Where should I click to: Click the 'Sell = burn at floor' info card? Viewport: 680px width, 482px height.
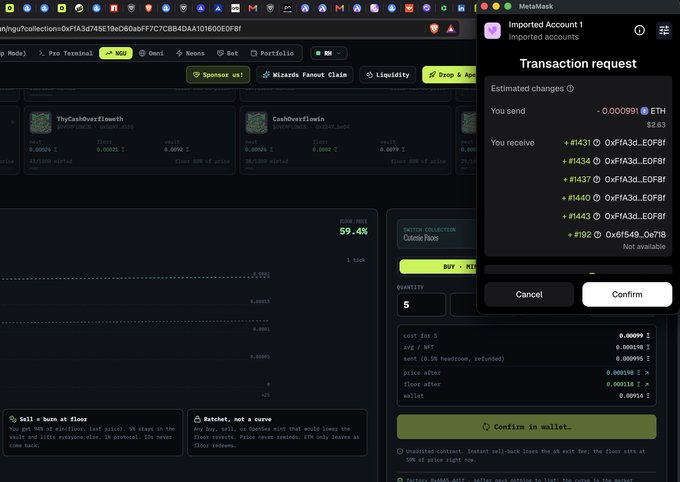[93, 432]
